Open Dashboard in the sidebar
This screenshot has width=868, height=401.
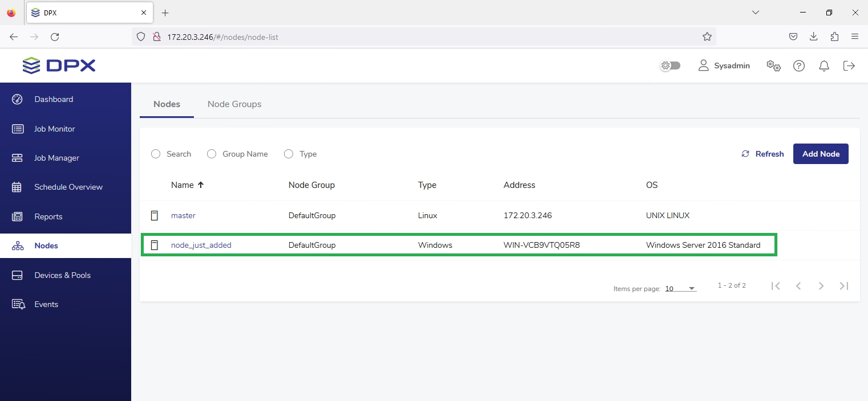tap(54, 99)
